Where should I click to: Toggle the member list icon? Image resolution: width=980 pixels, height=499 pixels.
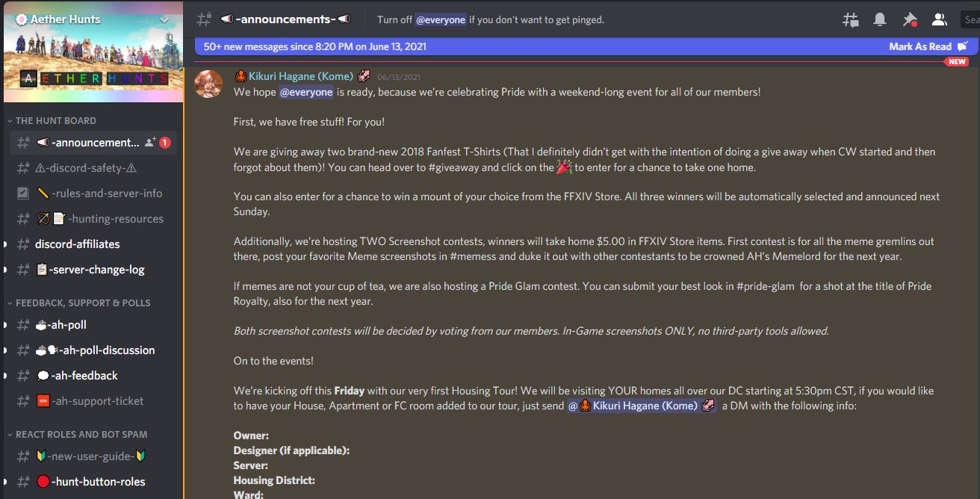coord(940,20)
